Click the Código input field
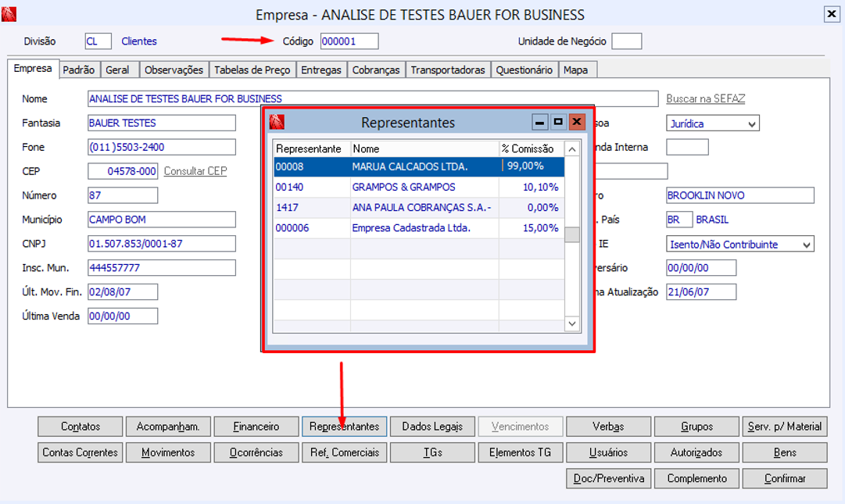 [x=349, y=41]
